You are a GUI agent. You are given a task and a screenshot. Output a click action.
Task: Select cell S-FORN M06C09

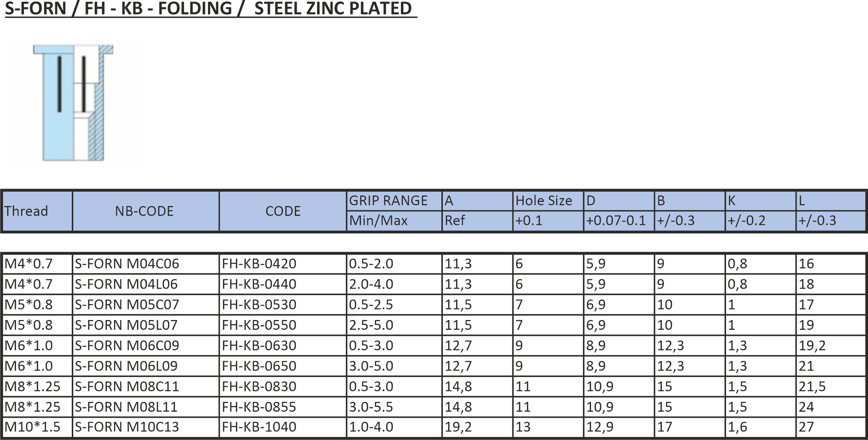[x=145, y=345]
